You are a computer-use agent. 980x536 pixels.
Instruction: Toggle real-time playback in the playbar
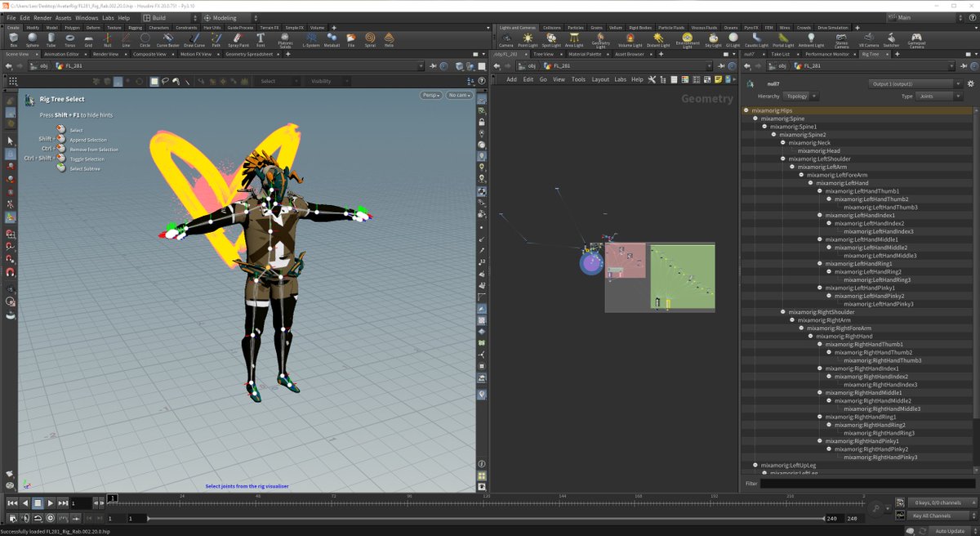coord(50,518)
